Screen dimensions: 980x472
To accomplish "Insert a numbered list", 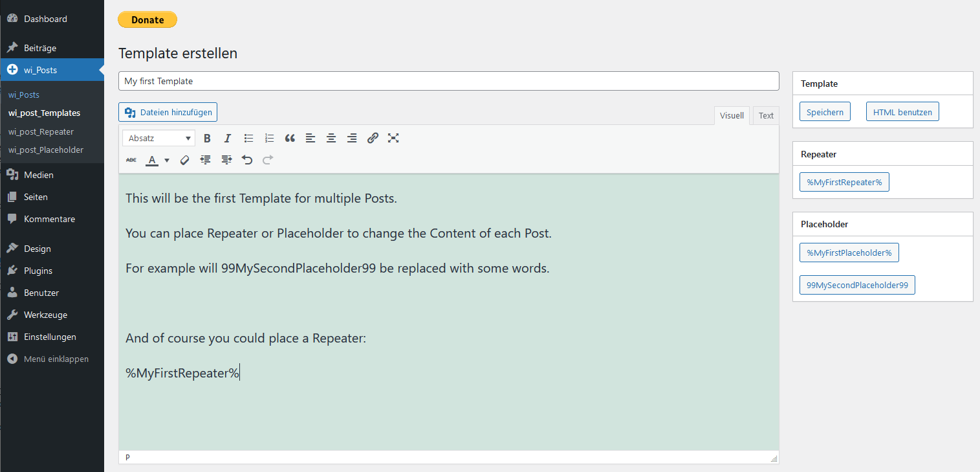I will point(269,138).
